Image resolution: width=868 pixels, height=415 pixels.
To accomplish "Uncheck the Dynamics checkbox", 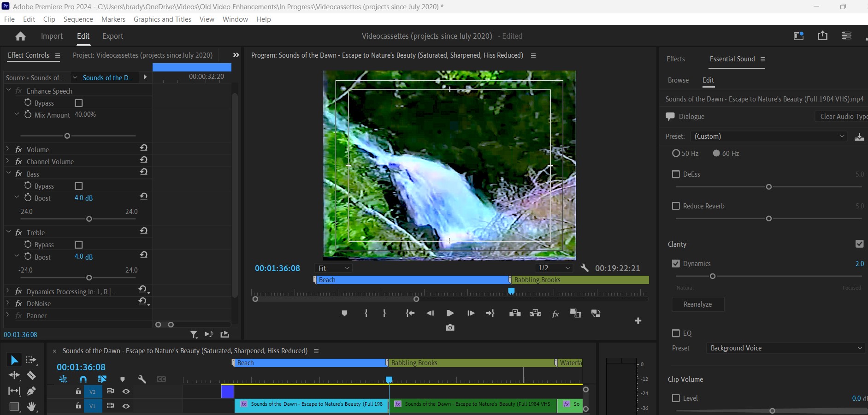I will coord(676,263).
